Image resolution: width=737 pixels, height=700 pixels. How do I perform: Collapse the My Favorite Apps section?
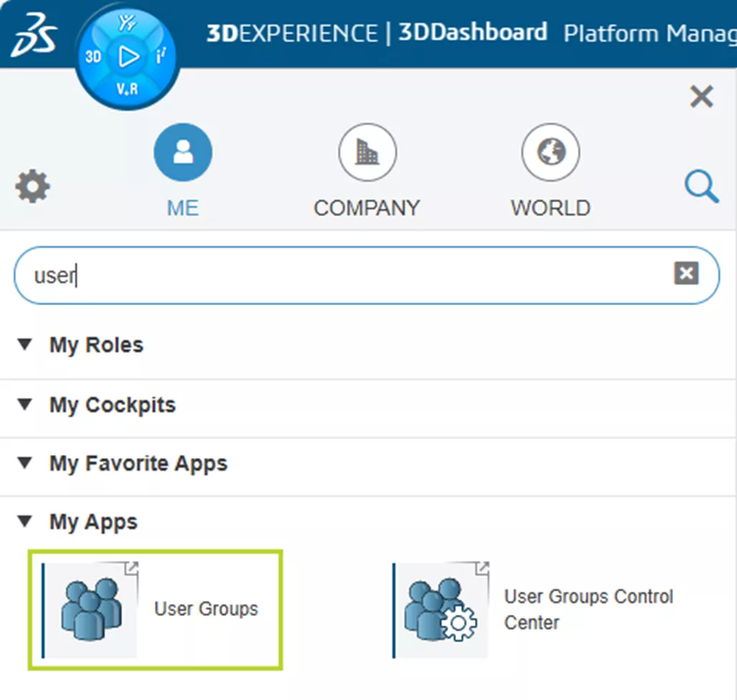coord(25,463)
